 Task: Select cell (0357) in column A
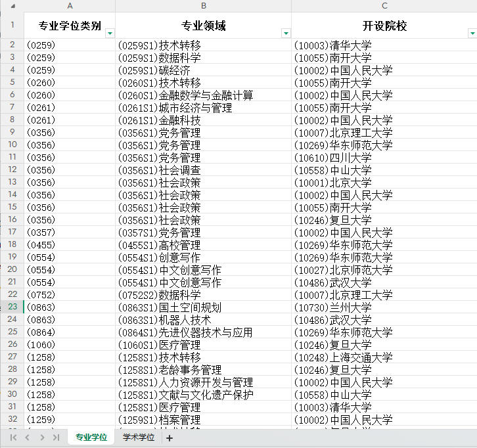click(x=70, y=232)
